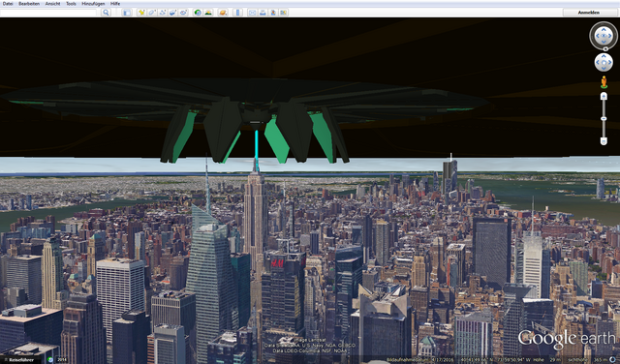Open the Hinzufügen menu
620x364 pixels.
93,4
